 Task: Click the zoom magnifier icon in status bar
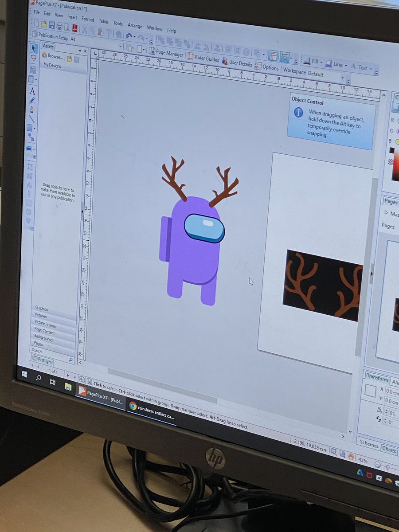pos(342,454)
